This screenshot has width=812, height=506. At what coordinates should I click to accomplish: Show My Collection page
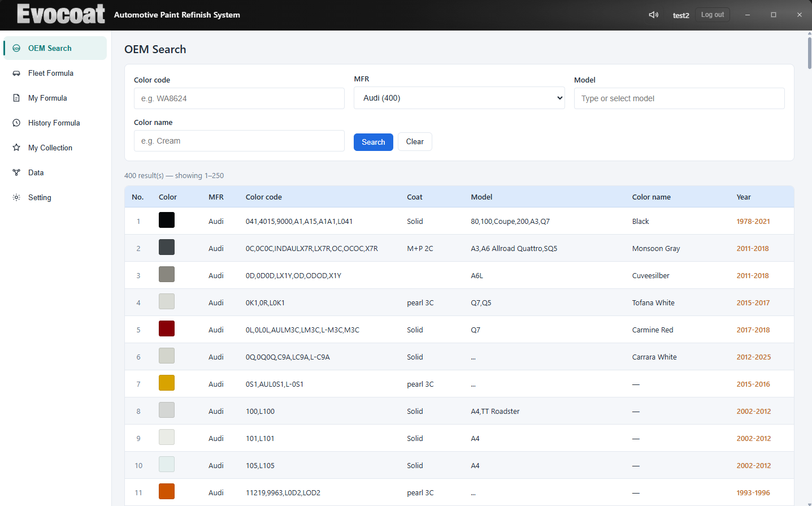coord(55,148)
